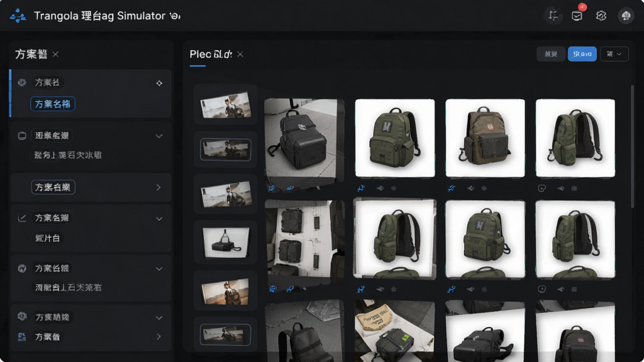644x362 pixels.
Task: Click the blue button in the main panel header
Action: pos(582,54)
